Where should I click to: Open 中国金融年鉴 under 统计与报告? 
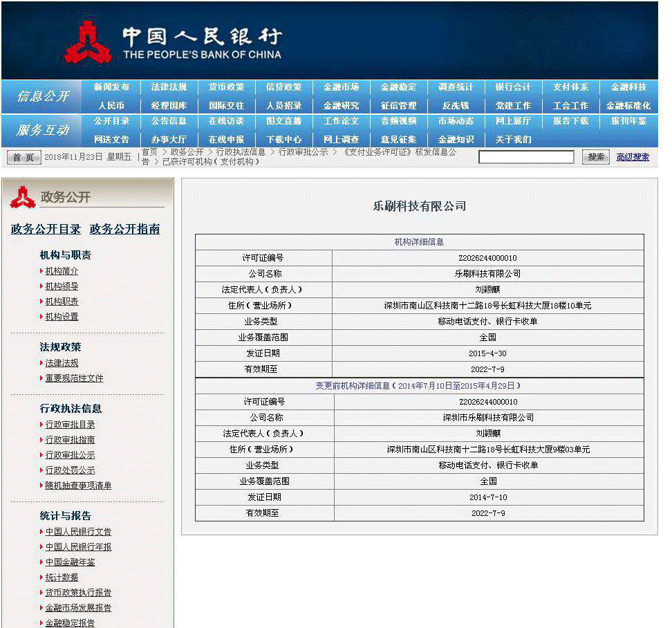(69, 562)
